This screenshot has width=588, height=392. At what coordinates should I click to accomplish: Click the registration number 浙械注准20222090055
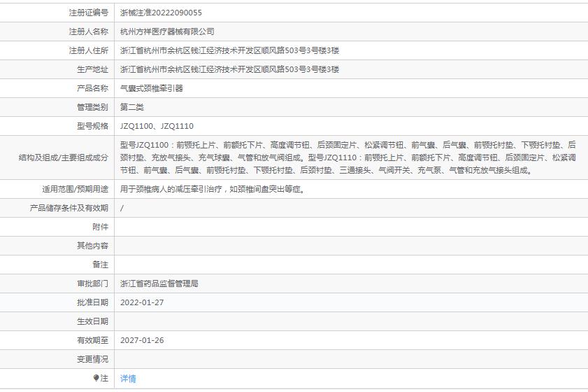pyautogui.click(x=161, y=13)
